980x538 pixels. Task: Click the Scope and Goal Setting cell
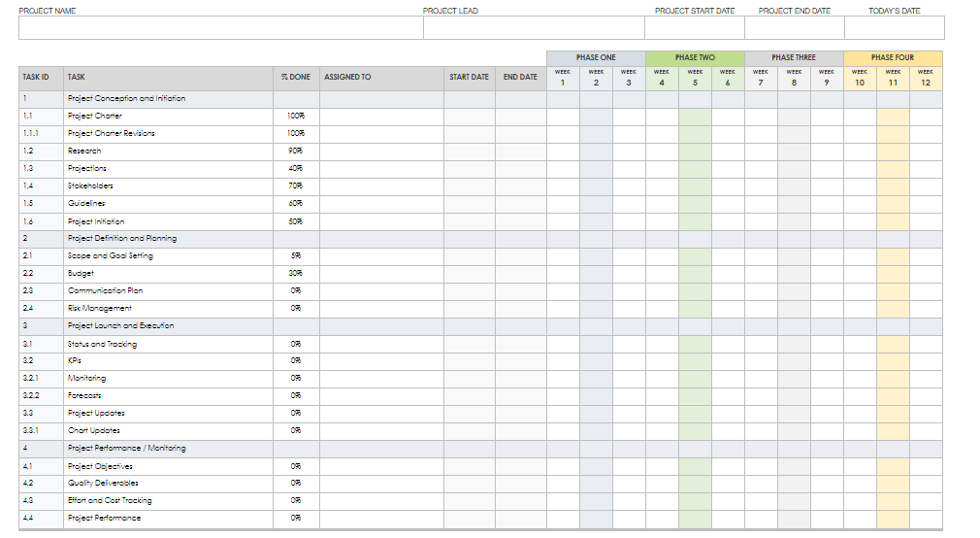click(168, 256)
